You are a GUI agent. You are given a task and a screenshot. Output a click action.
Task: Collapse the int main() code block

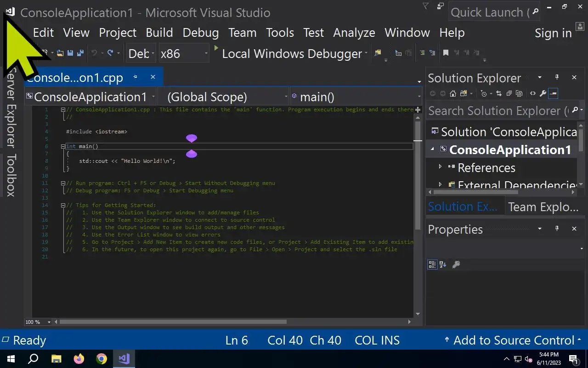(x=63, y=146)
